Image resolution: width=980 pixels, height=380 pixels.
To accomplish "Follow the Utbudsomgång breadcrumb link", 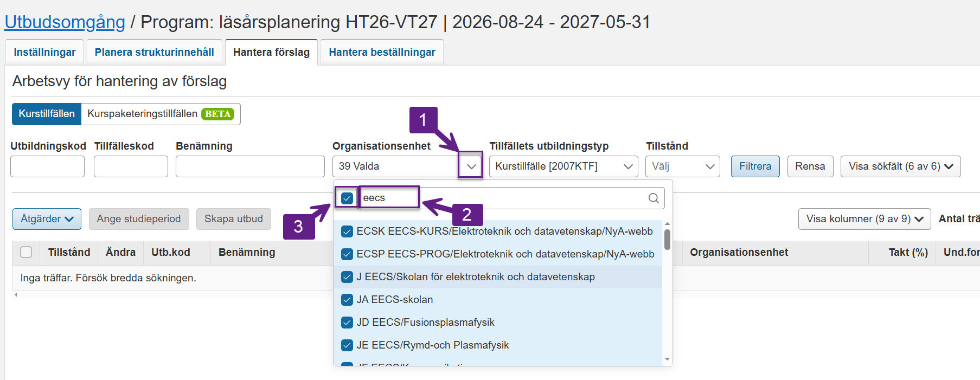I will coord(65,22).
